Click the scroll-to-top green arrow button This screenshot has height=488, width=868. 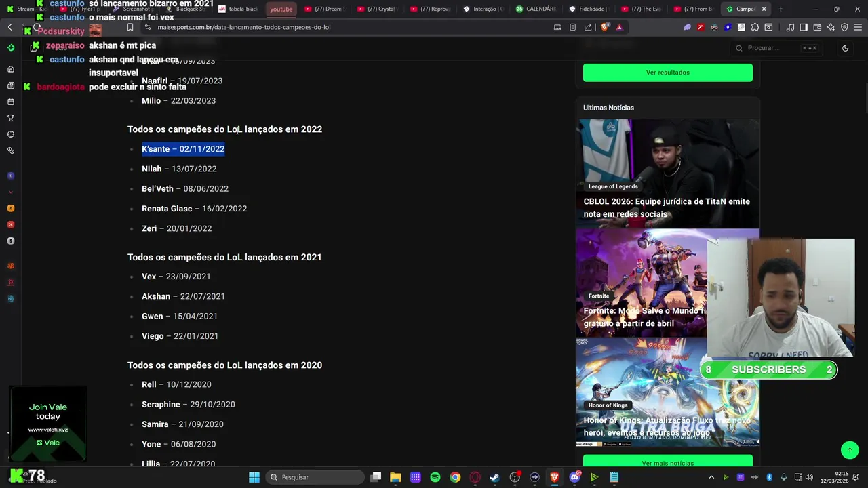(x=850, y=449)
